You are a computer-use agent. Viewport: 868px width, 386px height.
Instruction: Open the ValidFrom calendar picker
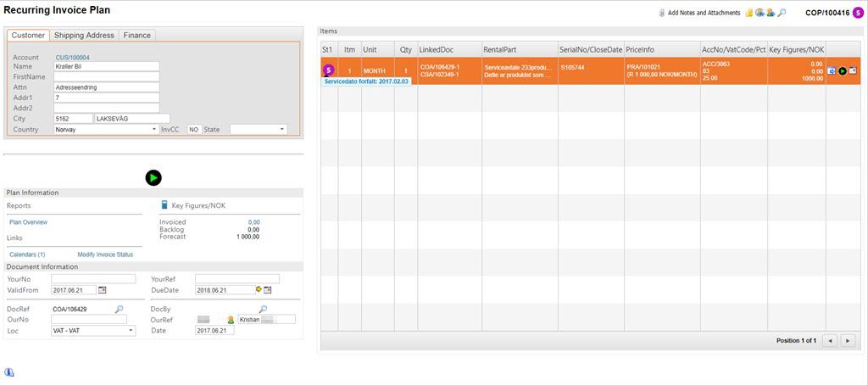click(102, 290)
